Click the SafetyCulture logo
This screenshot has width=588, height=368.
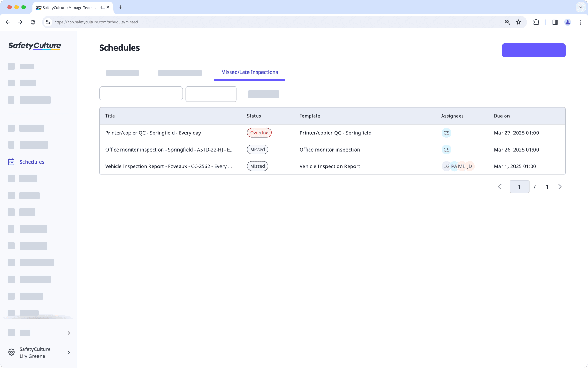[x=35, y=46]
